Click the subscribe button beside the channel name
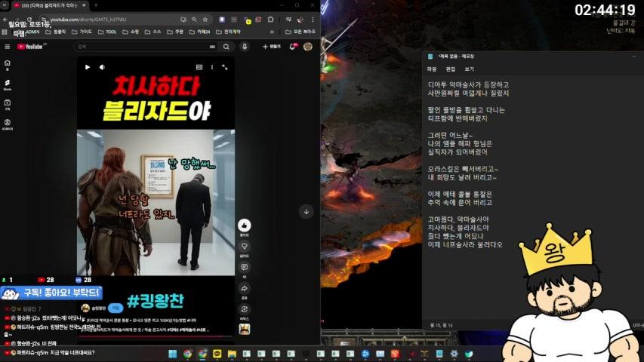The width and height of the screenshot is (644, 362). (x=117, y=308)
